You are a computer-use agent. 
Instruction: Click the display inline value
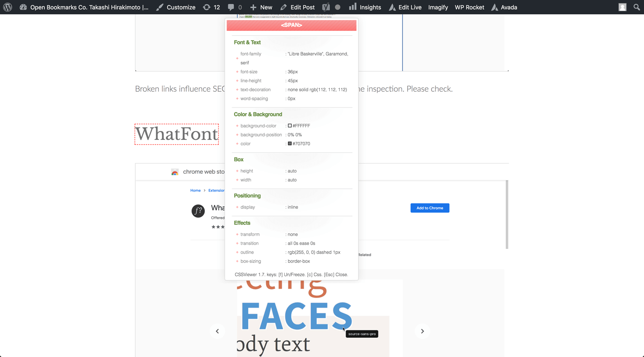pyautogui.click(x=293, y=207)
